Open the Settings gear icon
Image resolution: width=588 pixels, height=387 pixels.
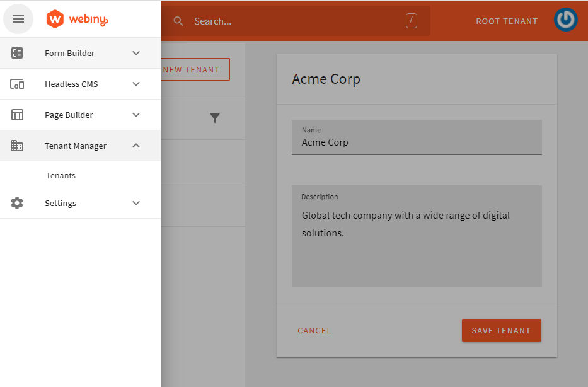[16, 203]
